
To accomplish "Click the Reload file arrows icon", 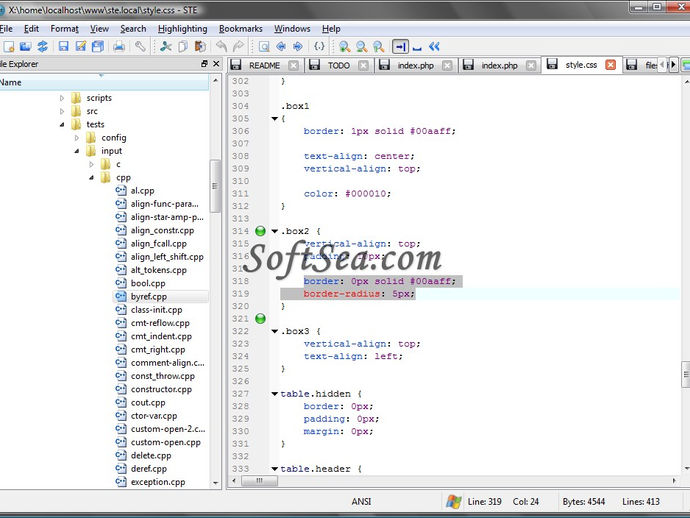I will [43, 46].
